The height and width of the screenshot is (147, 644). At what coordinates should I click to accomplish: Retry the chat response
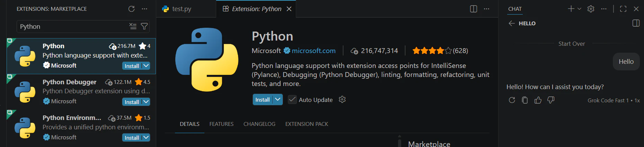click(x=512, y=100)
